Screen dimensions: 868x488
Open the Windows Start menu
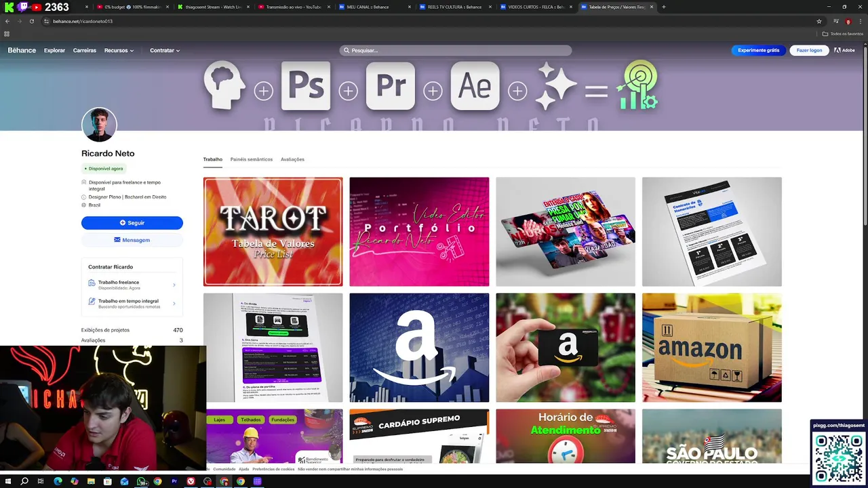[x=7, y=481]
